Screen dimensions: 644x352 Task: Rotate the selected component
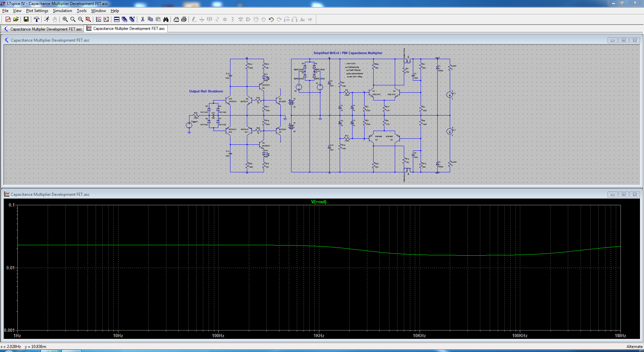pos(287,19)
